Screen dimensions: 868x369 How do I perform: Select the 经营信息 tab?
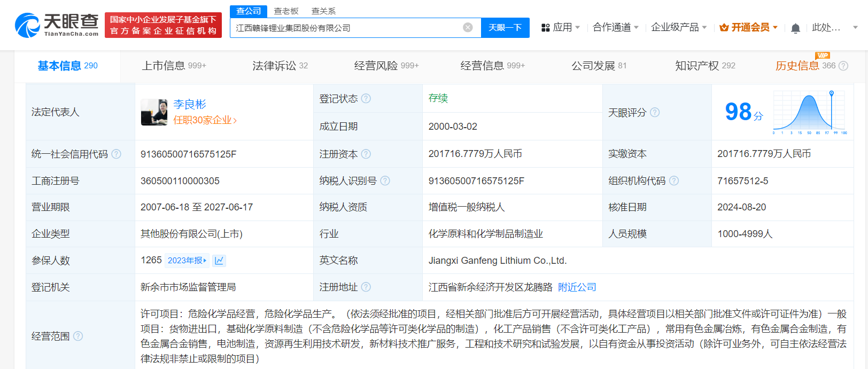[493, 66]
